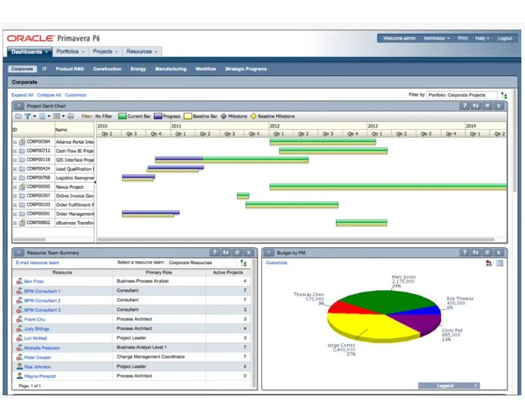Click project icon for CORP00595
This screenshot has width=525, height=420.
point(22,186)
